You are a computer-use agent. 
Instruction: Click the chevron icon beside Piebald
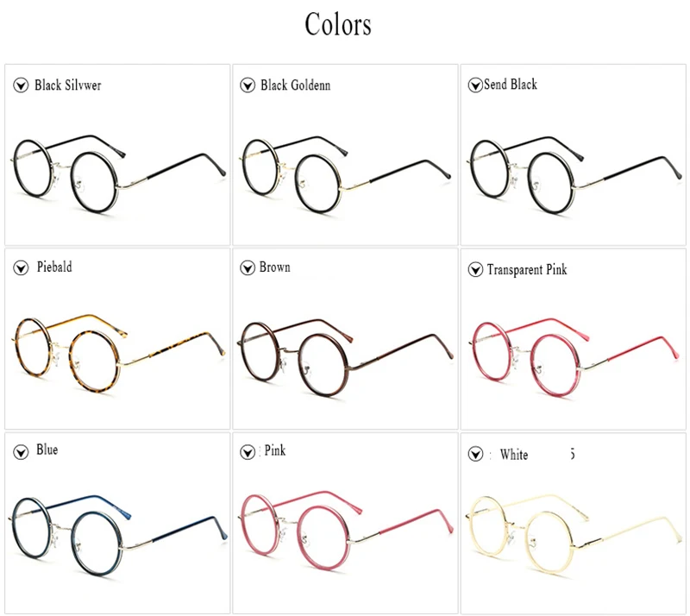(x=21, y=268)
